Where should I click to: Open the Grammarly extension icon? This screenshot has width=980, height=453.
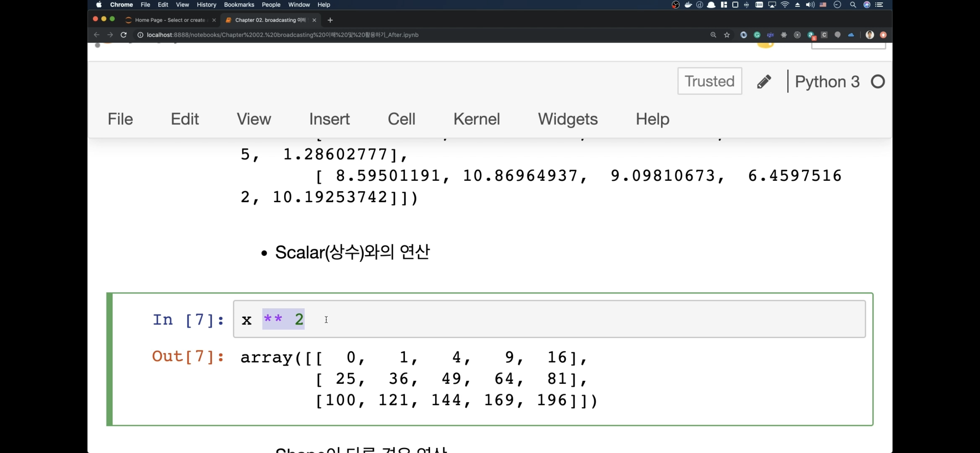(x=757, y=35)
